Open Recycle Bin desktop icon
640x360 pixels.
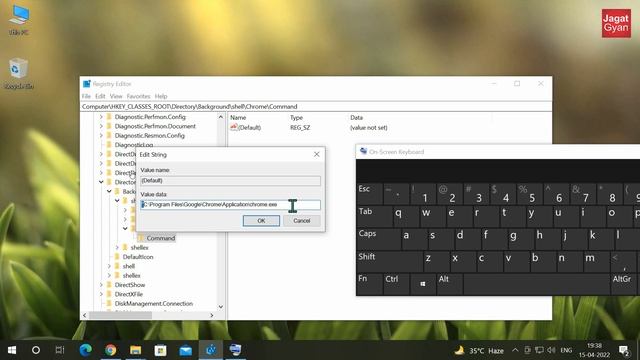[x=18, y=73]
